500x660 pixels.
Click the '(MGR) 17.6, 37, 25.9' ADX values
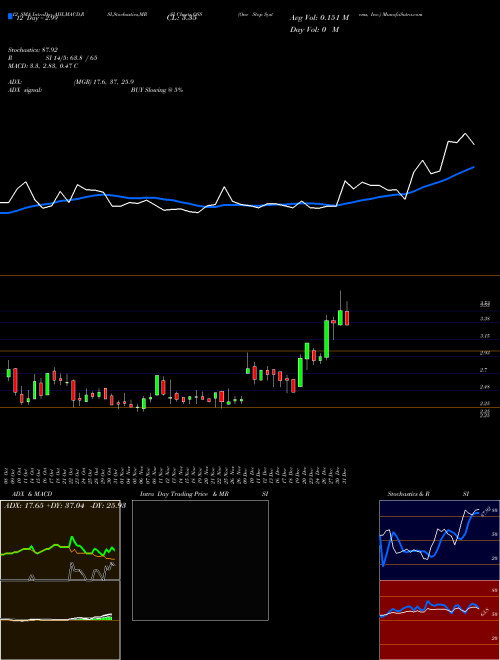click(104, 82)
